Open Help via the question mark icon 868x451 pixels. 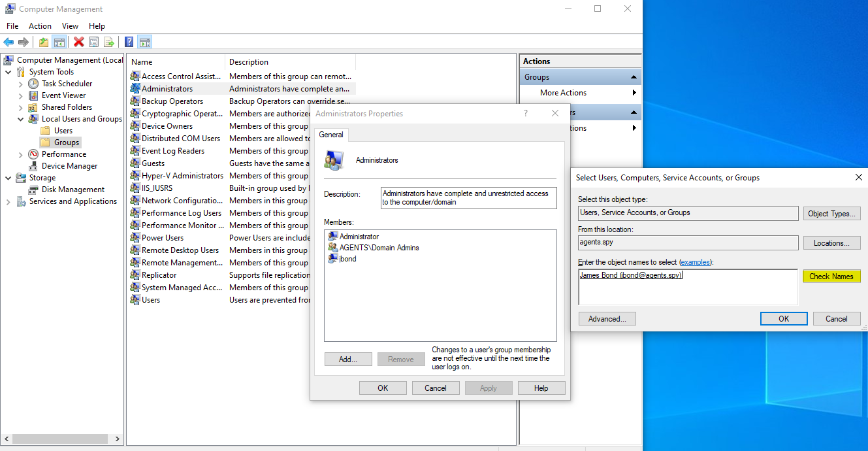(128, 41)
